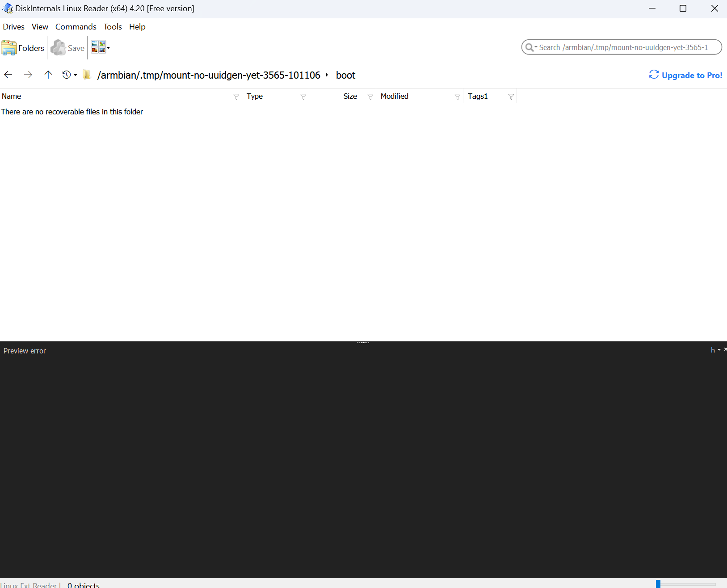
Task: Sort files by the Modified column
Action: pos(395,96)
